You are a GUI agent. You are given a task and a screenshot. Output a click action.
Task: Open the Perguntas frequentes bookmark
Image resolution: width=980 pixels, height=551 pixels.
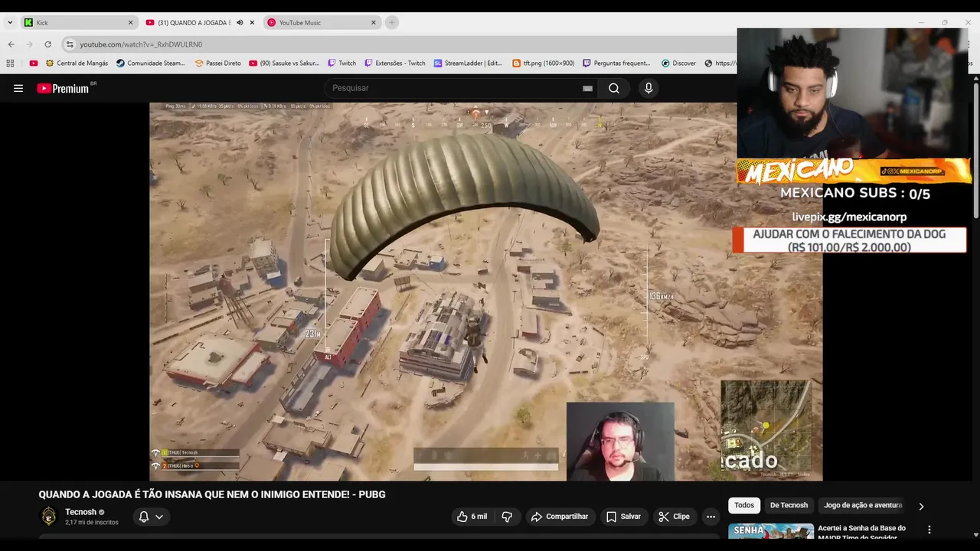[616, 64]
